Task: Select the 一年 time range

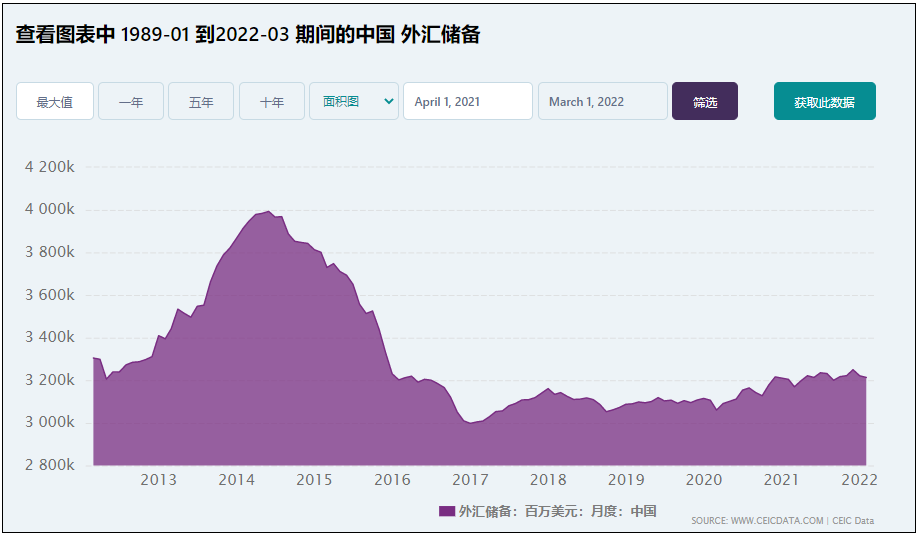Action: (131, 101)
